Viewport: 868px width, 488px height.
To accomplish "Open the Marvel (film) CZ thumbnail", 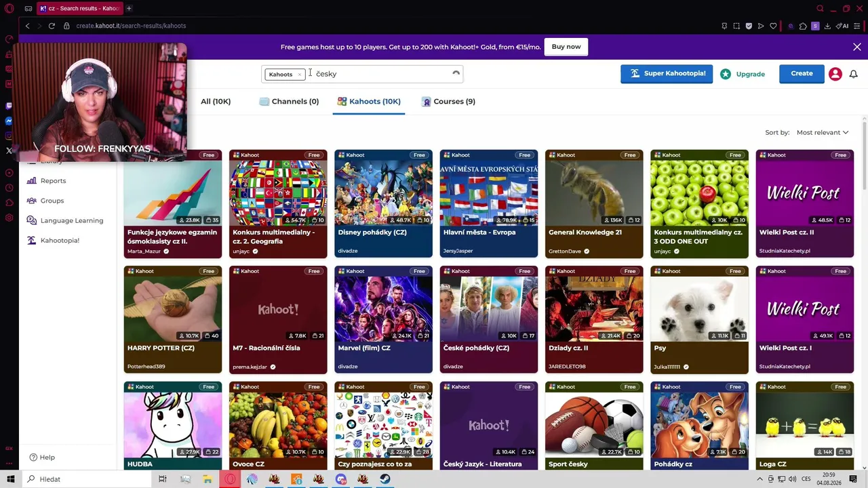I will point(383,309).
